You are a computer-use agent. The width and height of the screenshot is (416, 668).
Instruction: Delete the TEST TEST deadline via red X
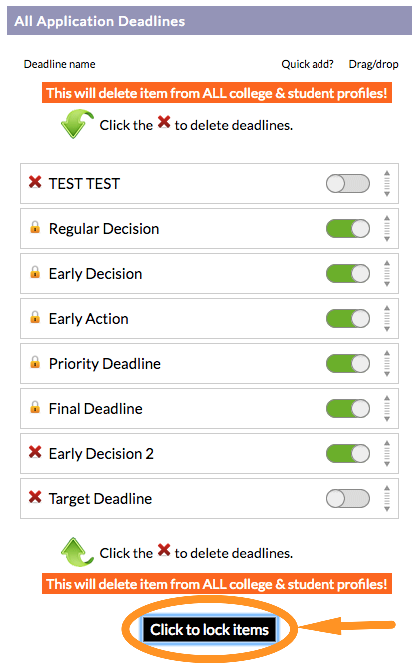[35, 182]
